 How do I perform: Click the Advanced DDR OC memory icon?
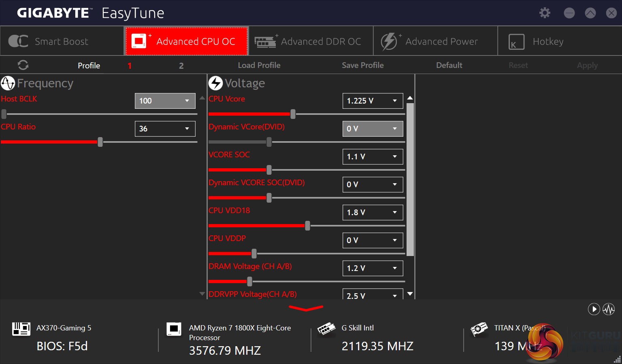pyautogui.click(x=265, y=42)
